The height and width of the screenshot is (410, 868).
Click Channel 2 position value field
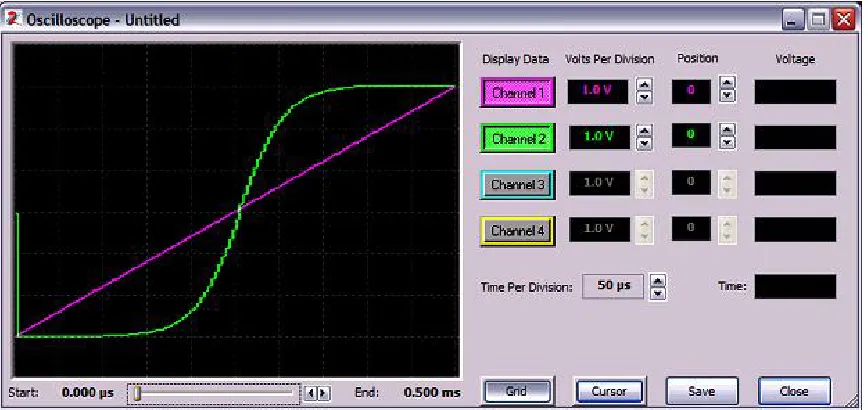click(691, 135)
